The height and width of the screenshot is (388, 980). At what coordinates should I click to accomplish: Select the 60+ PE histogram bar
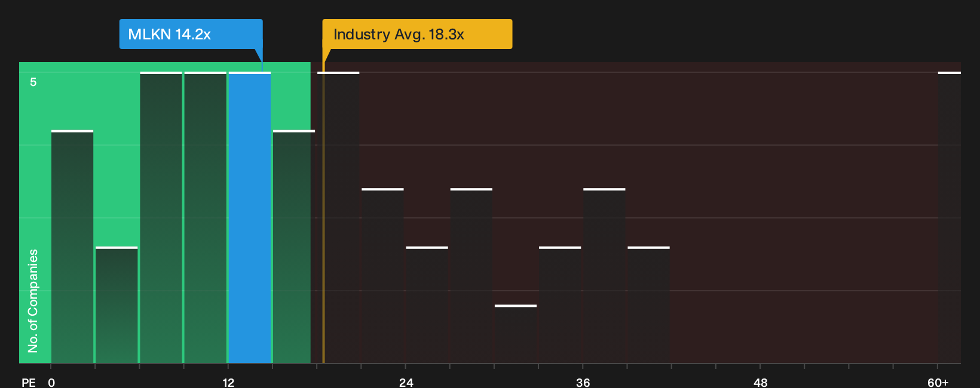pyautogui.click(x=949, y=218)
